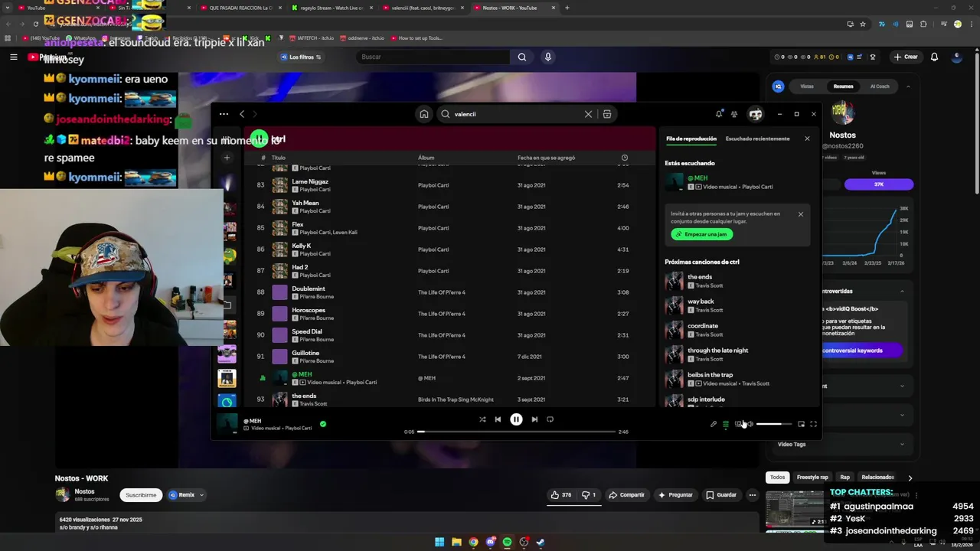Adjust the Spotify volume slider
Image resolution: width=980 pixels, height=551 pixels.
tap(774, 424)
